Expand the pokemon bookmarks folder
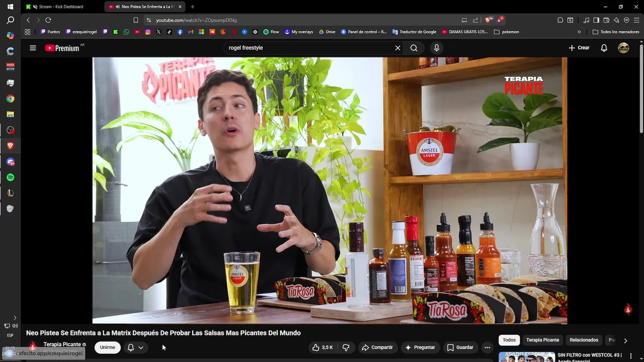Screen dimensions: 644x362 [x=506, y=32]
